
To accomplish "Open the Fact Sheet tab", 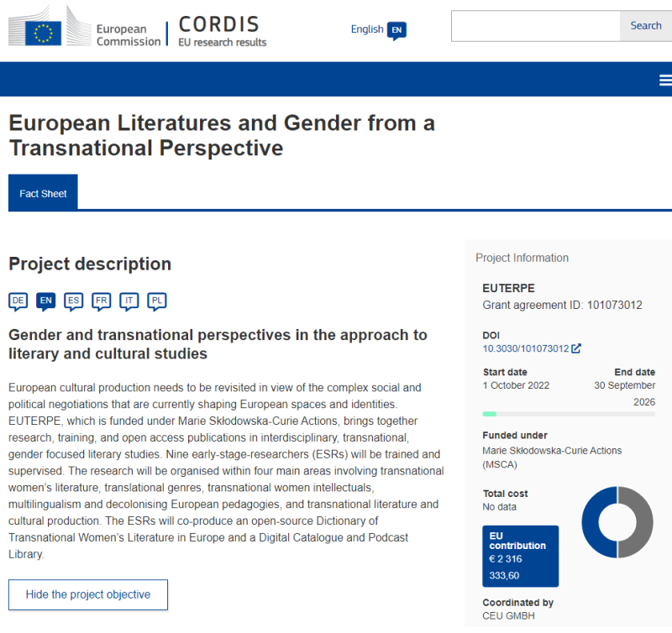I will click(x=43, y=193).
